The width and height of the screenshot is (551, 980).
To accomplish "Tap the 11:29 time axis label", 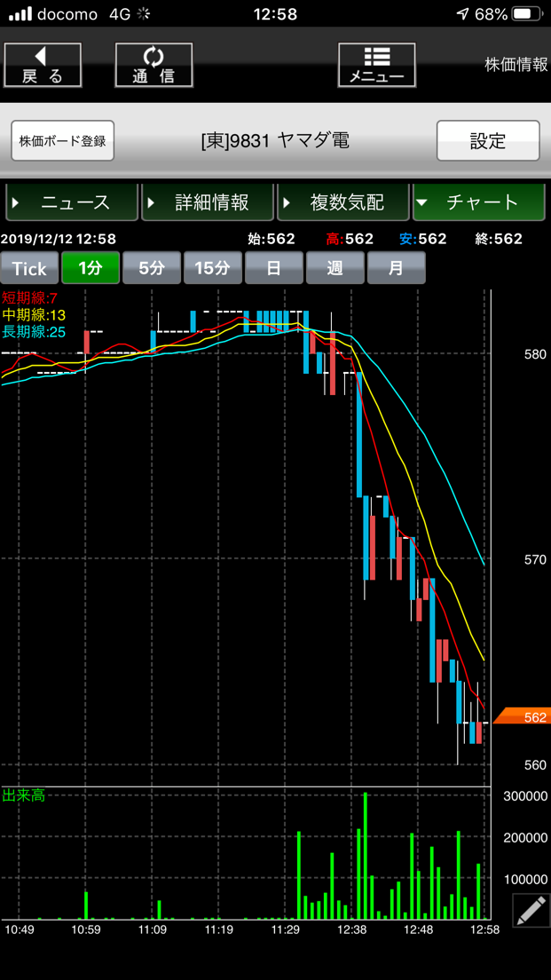I will (x=286, y=930).
